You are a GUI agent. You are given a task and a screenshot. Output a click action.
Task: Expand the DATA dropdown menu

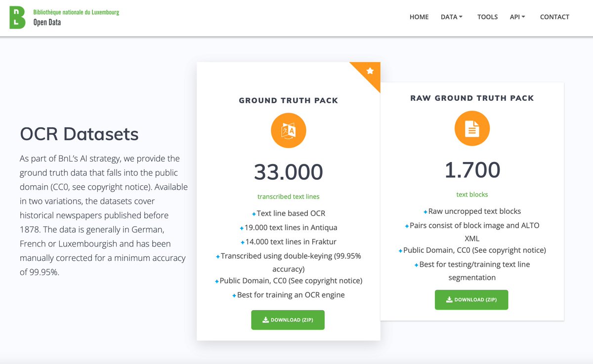[x=452, y=17]
